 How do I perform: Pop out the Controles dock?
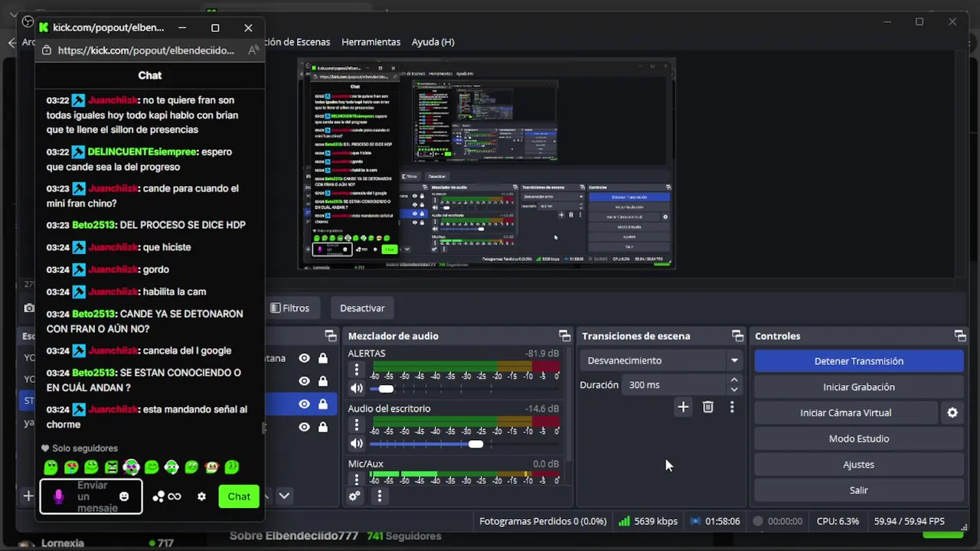pyautogui.click(x=959, y=336)
